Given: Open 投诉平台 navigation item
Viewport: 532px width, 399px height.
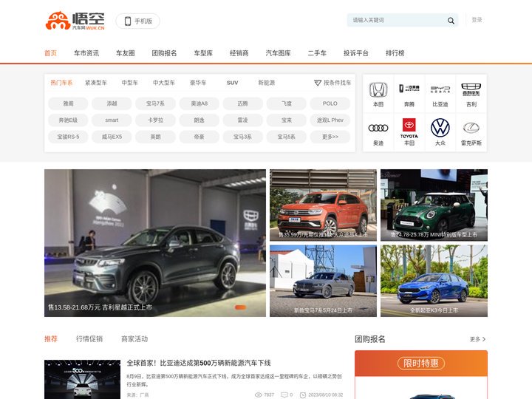Looking at the screenshot, I should point(356,53).
